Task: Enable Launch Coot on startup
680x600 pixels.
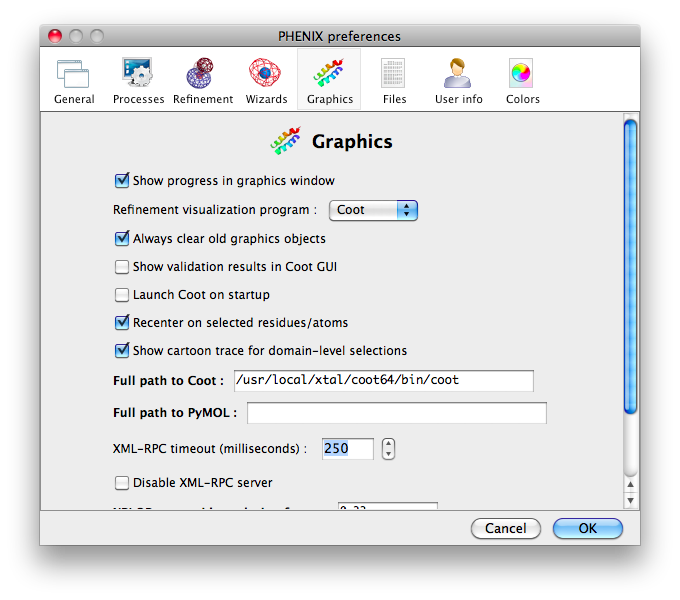Action: pyautogui.click(x=123, y=295)
